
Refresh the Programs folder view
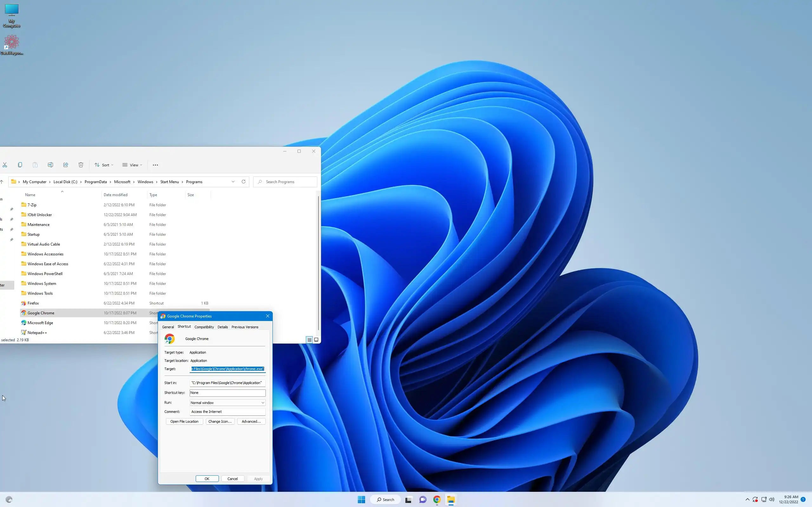[244, 182]
